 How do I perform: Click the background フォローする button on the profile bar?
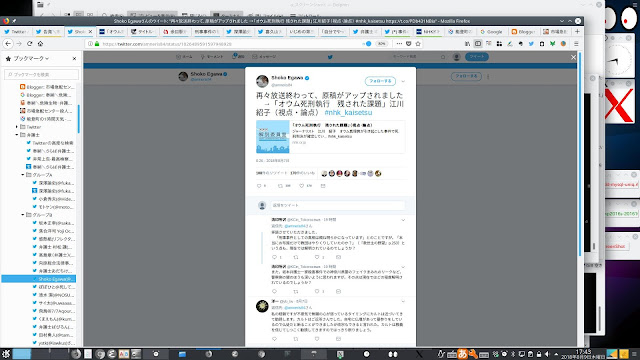(466, 76)
